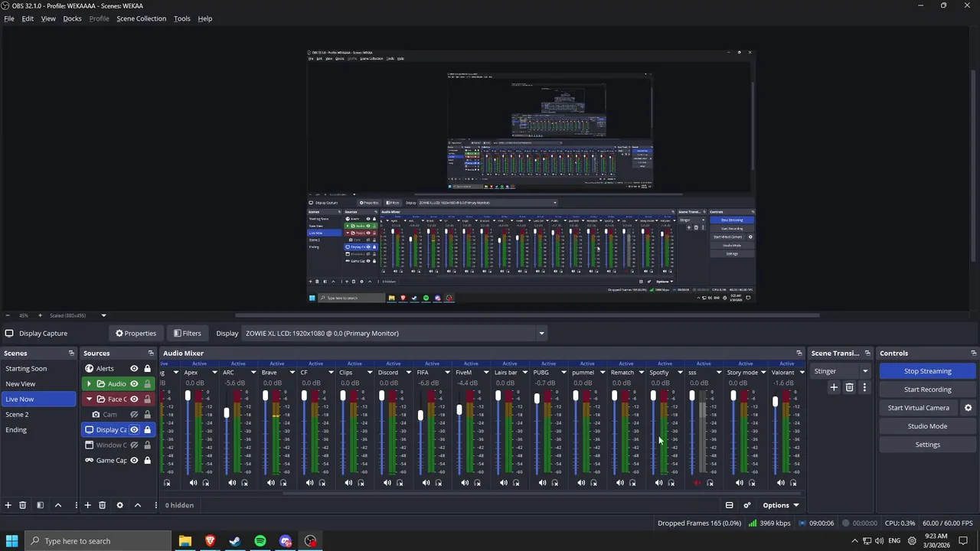This screenshot has width=980, height=551.
Task: Open scene filters icon in Scenes toolbar
Action: point(40,505)
